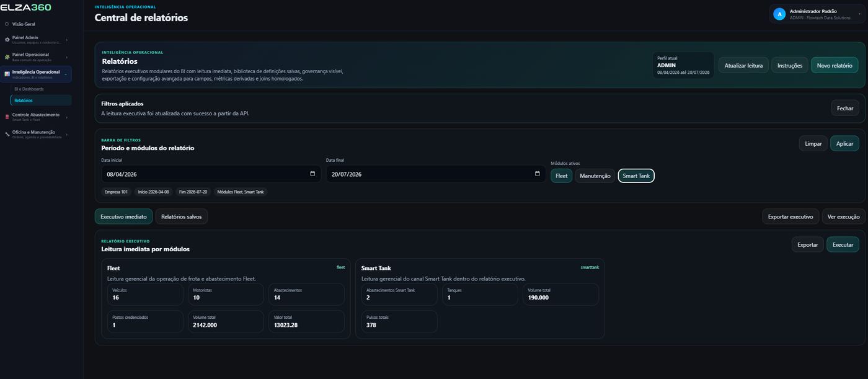Select Relatórios in the sidebar
Screen dimensions: 868x379
[41, 100]
